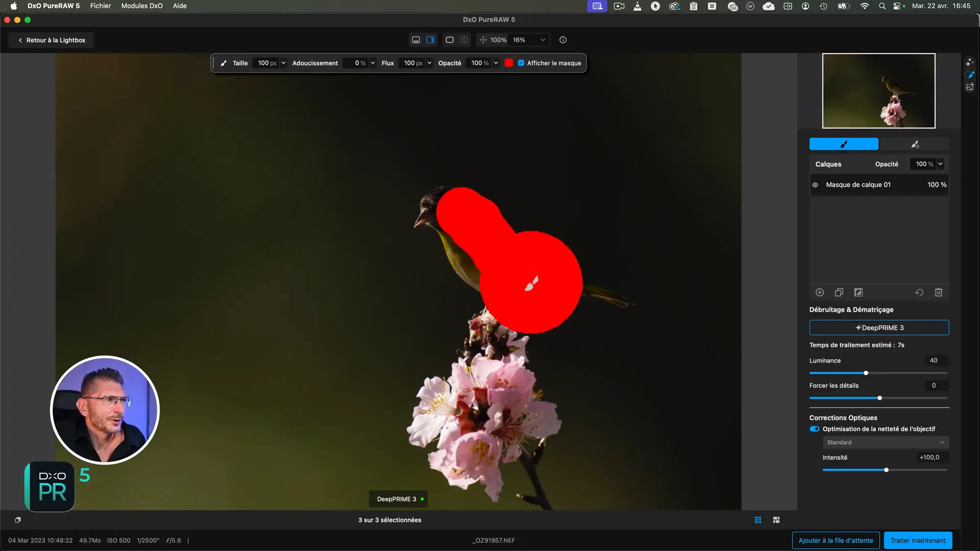Open the red mask color swatch
This screenshot has width=980, height=551.
509,63
